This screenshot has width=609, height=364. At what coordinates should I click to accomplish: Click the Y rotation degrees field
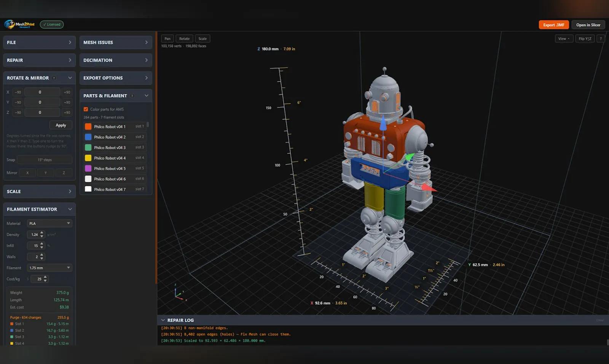coord(42,102)
